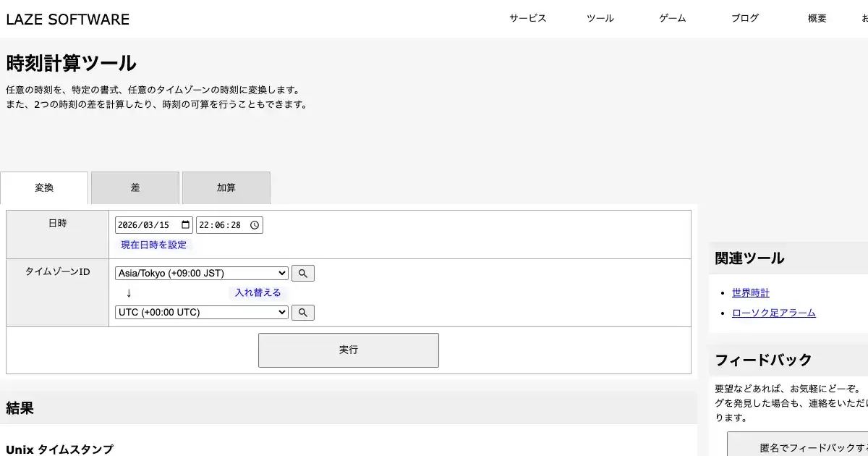Image resolution: width=868 pixels, height=456 pixels.
Task: Search source timezone with magnifier icon
Action: pos(303,274)
